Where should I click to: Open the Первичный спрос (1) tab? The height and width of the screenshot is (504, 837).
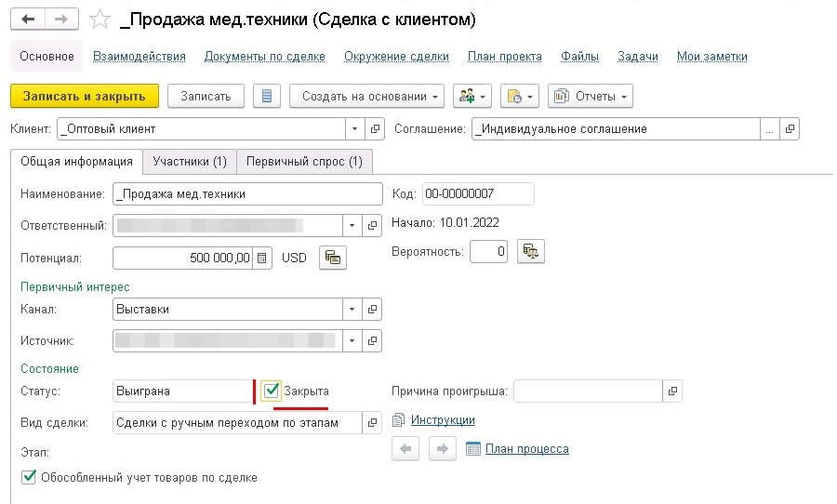tap(304, 161)
